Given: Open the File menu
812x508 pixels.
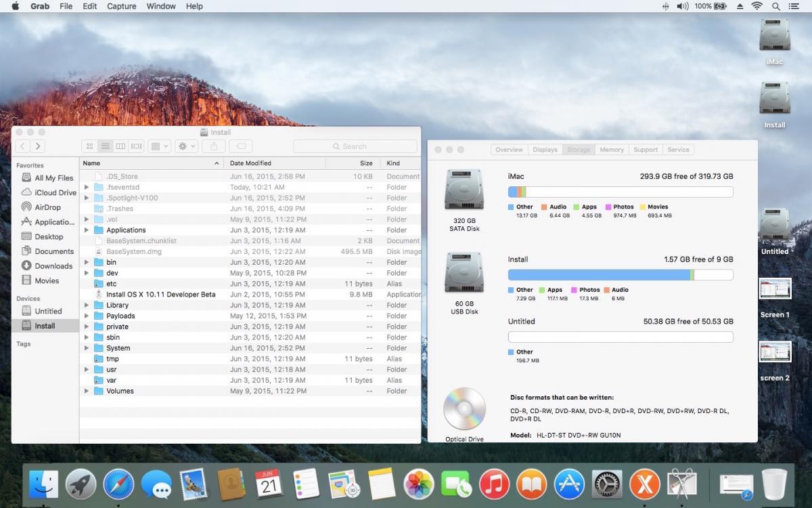Looking at the screenshot, I should (x=66, y=6).
